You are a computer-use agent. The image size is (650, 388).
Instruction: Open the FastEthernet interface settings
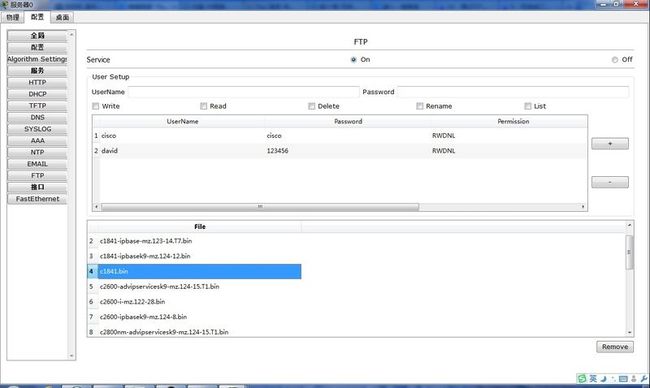(37, 199)
